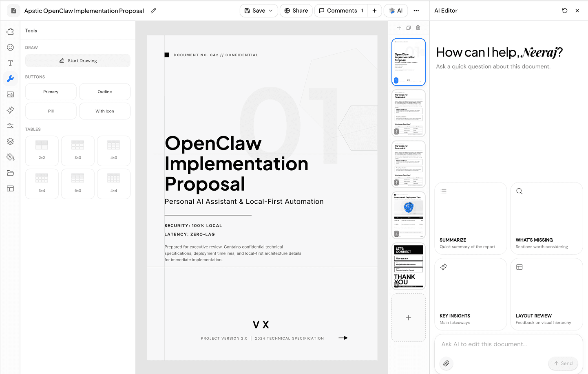
Task: Attach a file with the paperclip icon
Action: click(x=446, y=363)
